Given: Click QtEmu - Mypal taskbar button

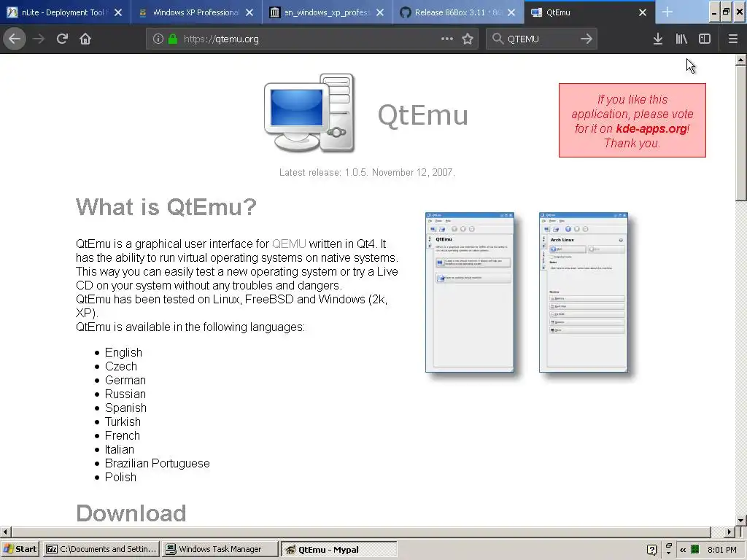Looking at the screenshot, I should click(x=338, y=549).
